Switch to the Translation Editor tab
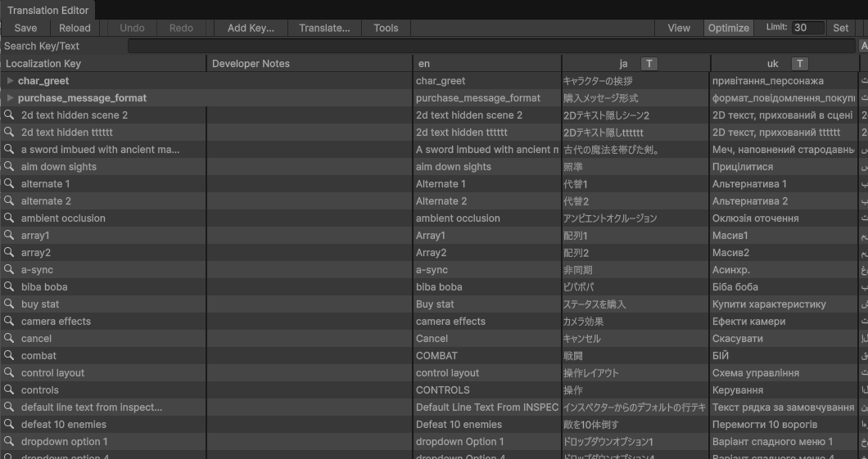The height and width of the screenshot is (459, 868). [47, 10]
